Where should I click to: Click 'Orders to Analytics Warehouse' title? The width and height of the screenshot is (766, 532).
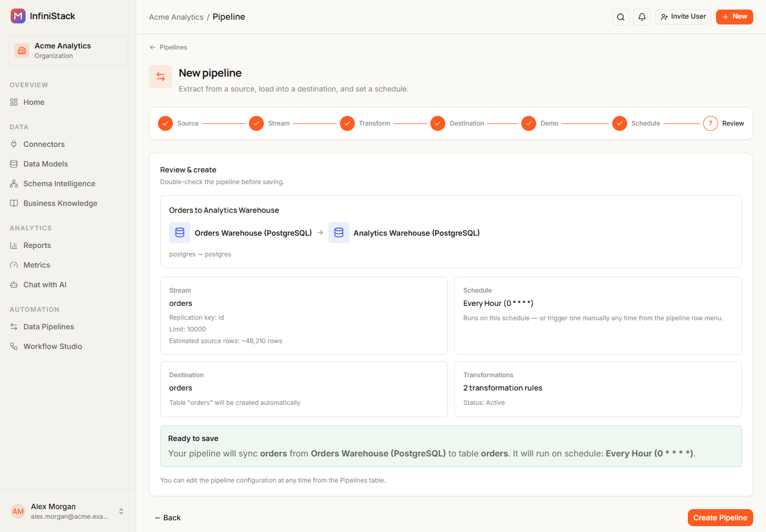[x=224, y=210]
